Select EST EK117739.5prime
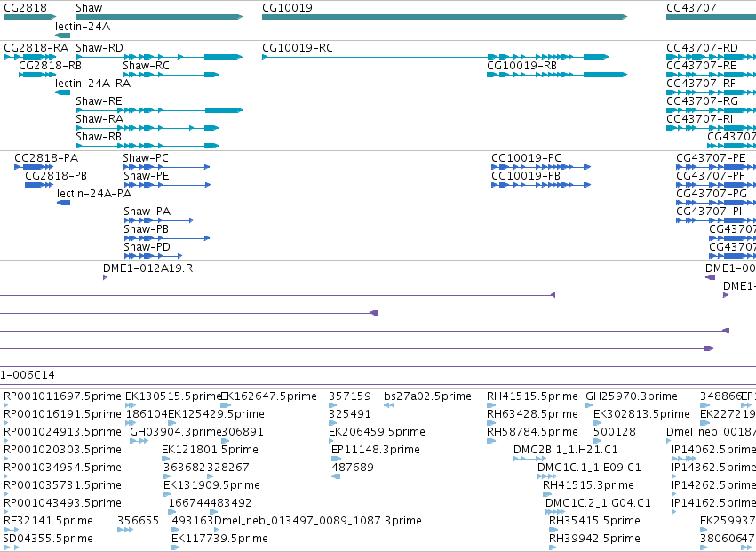 [x=219, y=540]
